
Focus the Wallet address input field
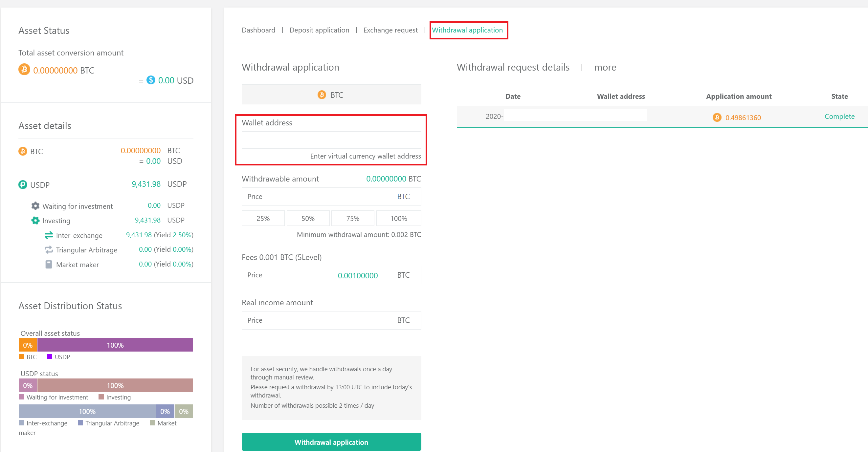[331, 140]
